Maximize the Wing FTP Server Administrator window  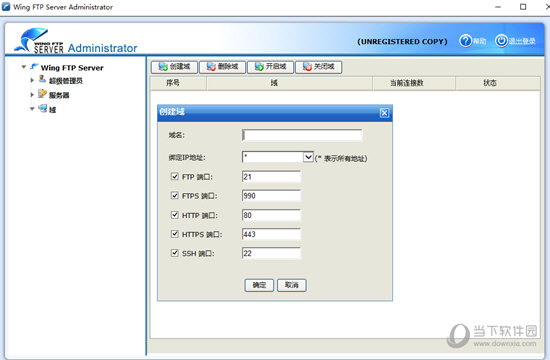[x=523, y=7]
